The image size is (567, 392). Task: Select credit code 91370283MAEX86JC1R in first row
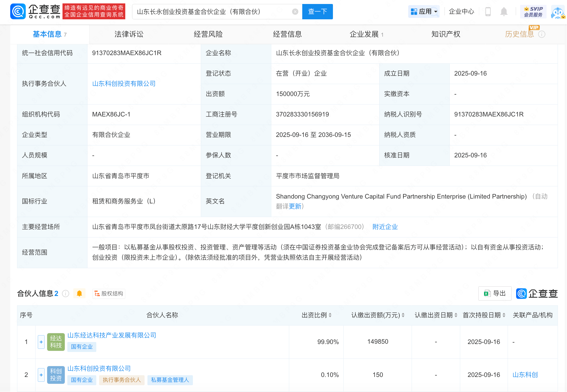pyautogui.click(x=127, y=53)
